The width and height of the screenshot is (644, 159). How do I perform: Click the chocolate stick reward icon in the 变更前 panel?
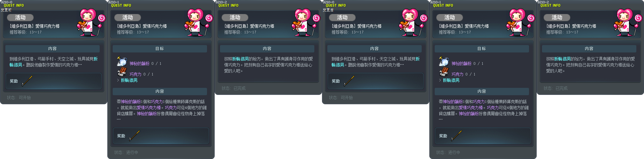(27, 81)
